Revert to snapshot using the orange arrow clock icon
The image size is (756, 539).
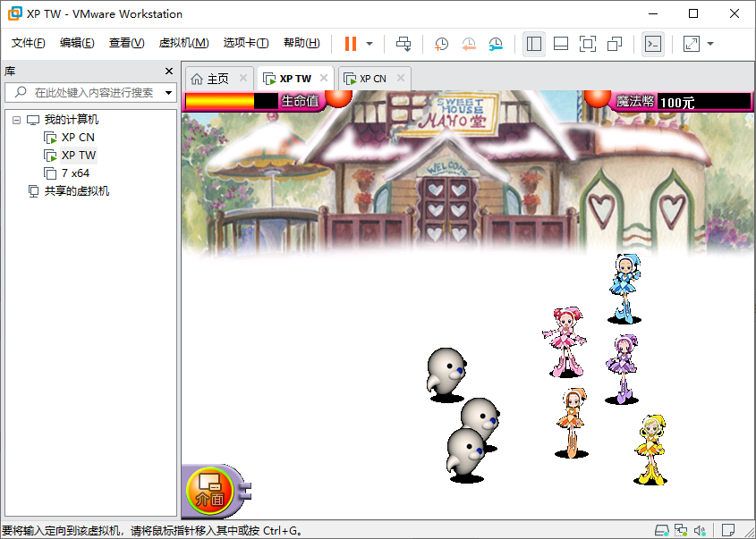tap(469, 44)
